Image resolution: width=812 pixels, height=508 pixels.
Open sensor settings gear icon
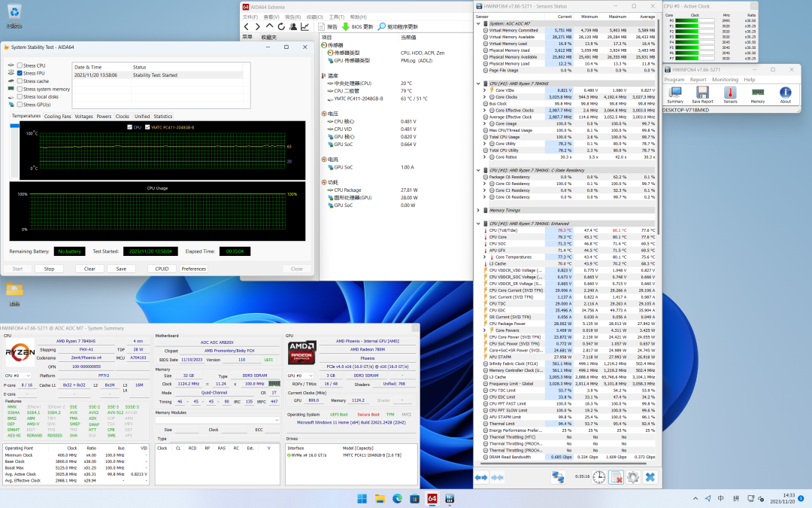[633, 477]
